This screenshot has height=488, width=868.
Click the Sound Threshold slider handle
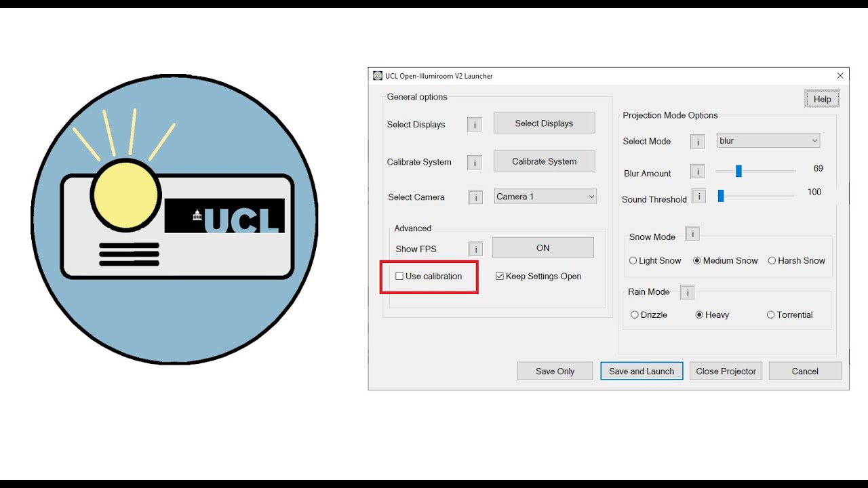pyautogui.click(x=721, y=196)
